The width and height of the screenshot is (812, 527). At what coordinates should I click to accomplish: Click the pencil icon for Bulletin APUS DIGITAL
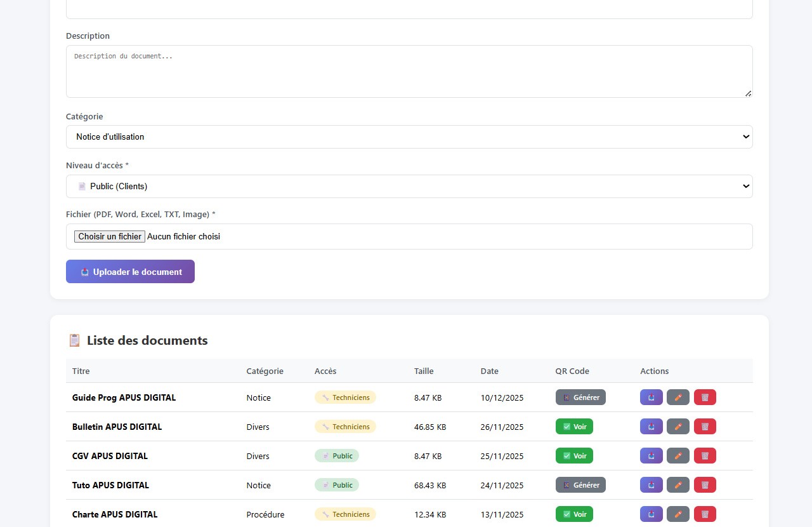[678, 427]
